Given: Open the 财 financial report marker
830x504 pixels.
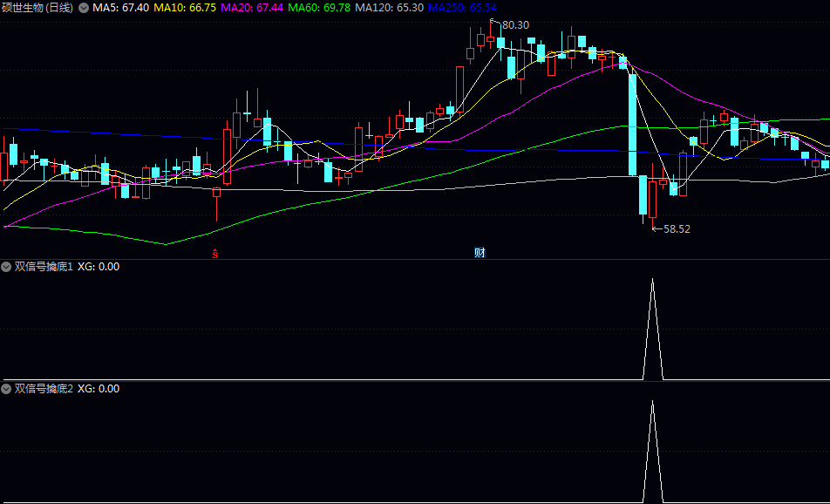Looking at the screenshot, I should [480, 253].
